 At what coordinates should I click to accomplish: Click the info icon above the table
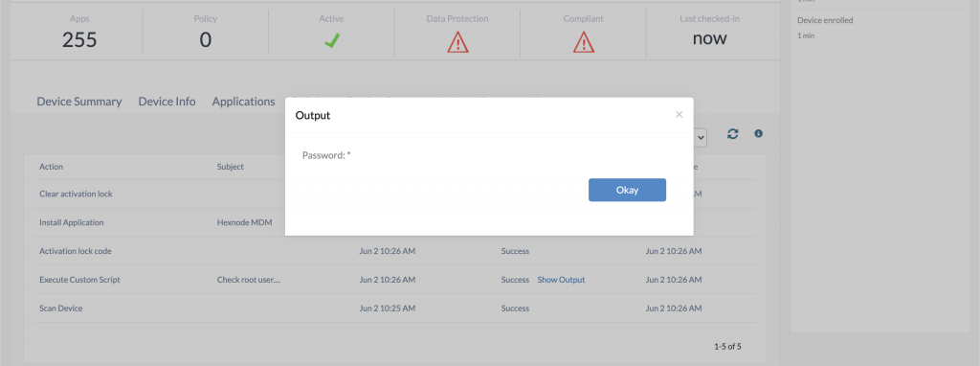point(758,133)
